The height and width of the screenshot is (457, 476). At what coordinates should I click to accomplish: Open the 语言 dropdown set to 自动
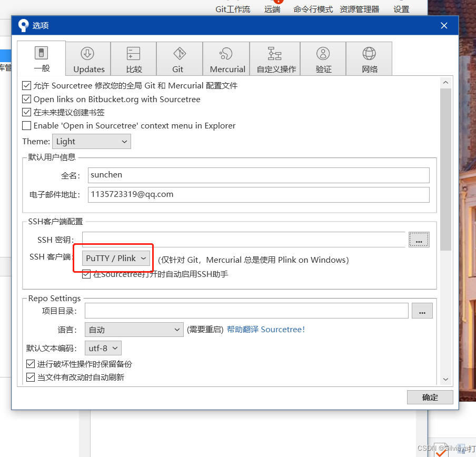click(x=134, y=330)
